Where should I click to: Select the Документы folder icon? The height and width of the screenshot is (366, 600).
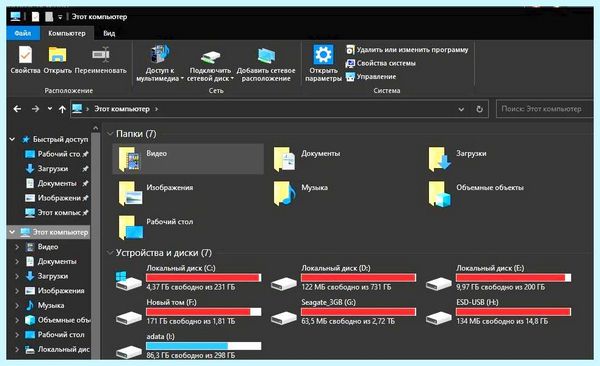click(284, 159)
